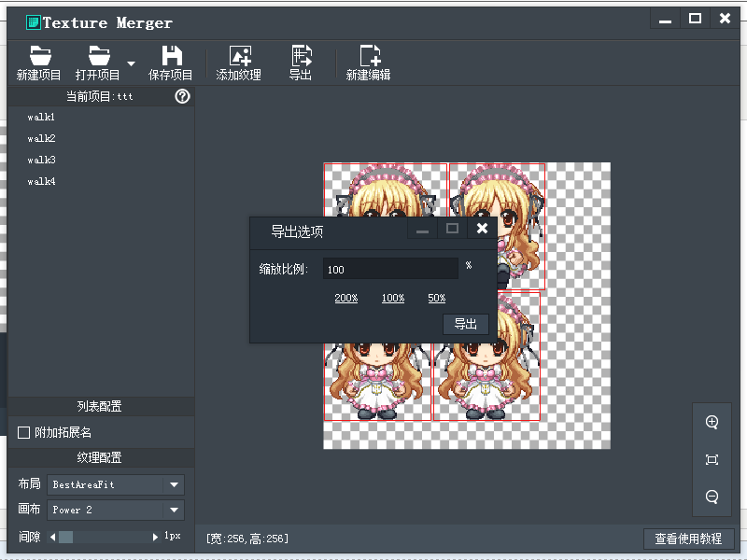The image size is (747, 560).
Task: Zoom in on the canvas preview
Action: [712, 422]
